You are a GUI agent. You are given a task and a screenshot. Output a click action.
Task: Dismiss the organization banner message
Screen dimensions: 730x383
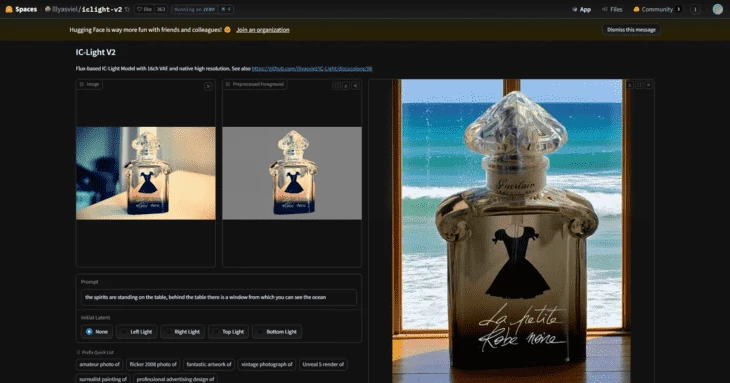coord(631,30)
